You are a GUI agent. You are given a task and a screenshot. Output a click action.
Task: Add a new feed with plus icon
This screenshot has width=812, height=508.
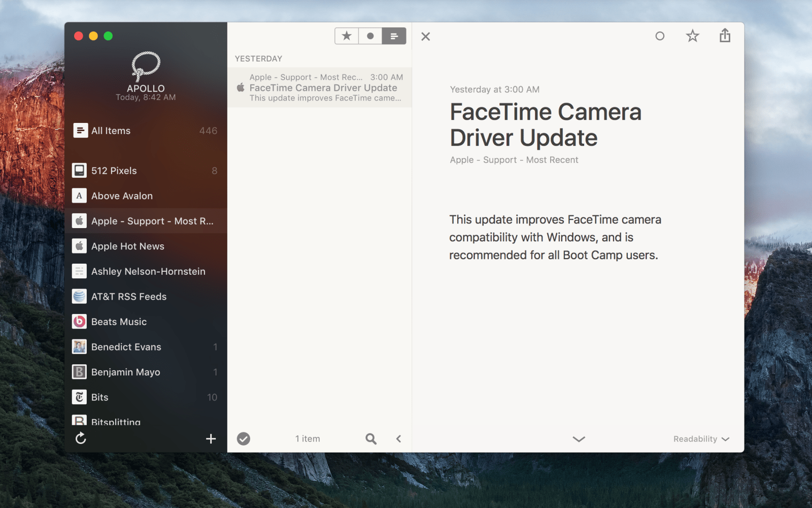click(211, 438)
